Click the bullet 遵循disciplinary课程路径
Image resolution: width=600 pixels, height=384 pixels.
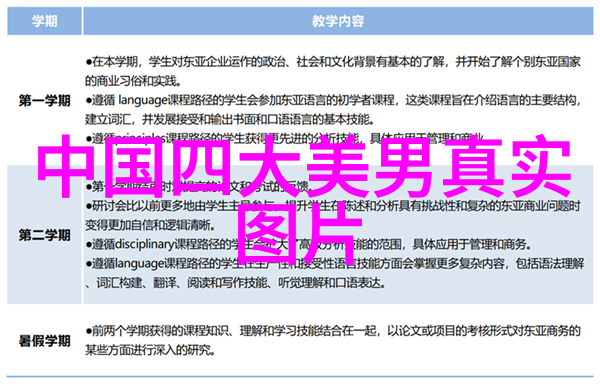pos(308,244)
